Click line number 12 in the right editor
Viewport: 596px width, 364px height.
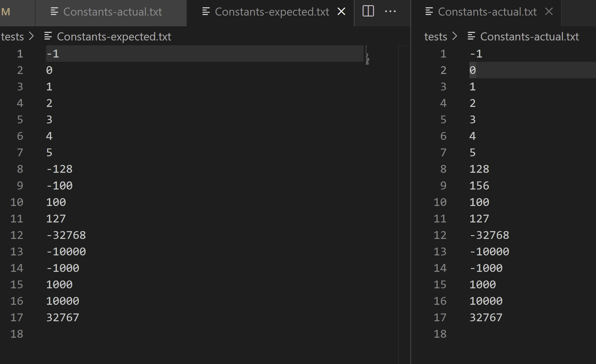coord(440,235)
